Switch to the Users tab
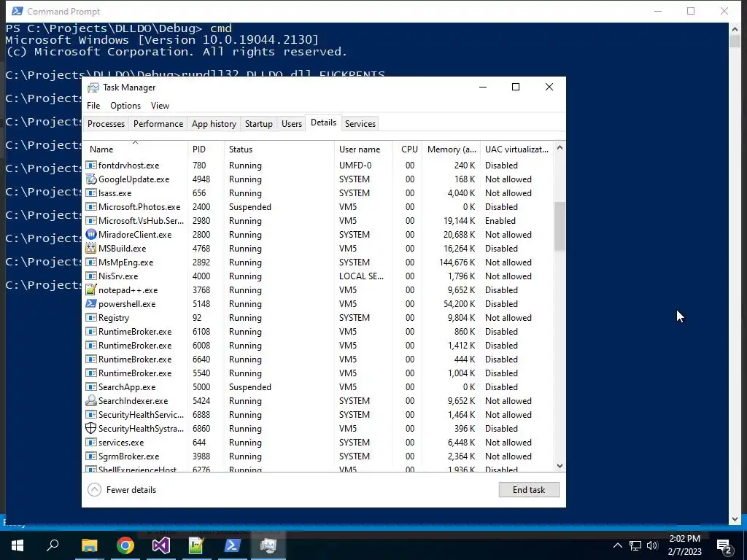The width and height of the screenshot is (747, 560). coord(292,124)
